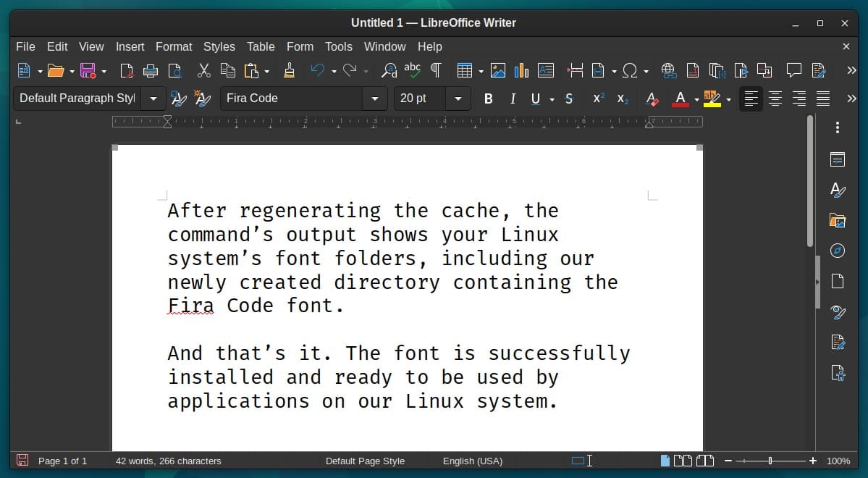Open the font size dropdown
The image size is (868, 478).
coord(457,98)
